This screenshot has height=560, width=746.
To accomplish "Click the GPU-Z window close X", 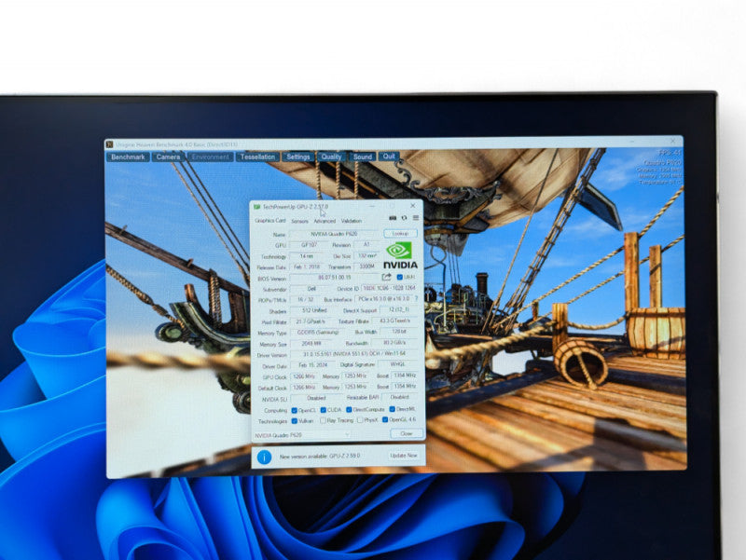I will (x=412, y=206).
